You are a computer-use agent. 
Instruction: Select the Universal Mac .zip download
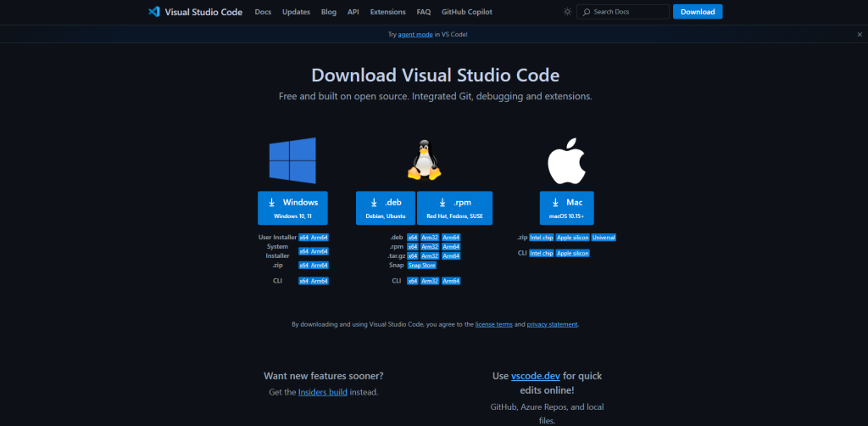[604, 238]
